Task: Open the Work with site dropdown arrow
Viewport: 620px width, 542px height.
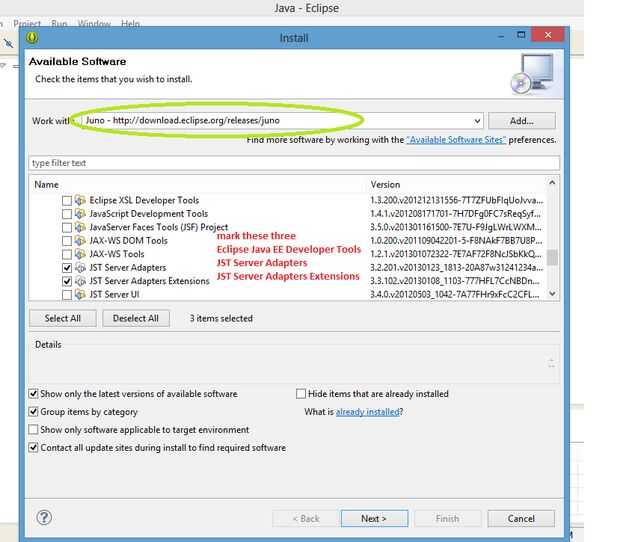Action: (477, 121)
